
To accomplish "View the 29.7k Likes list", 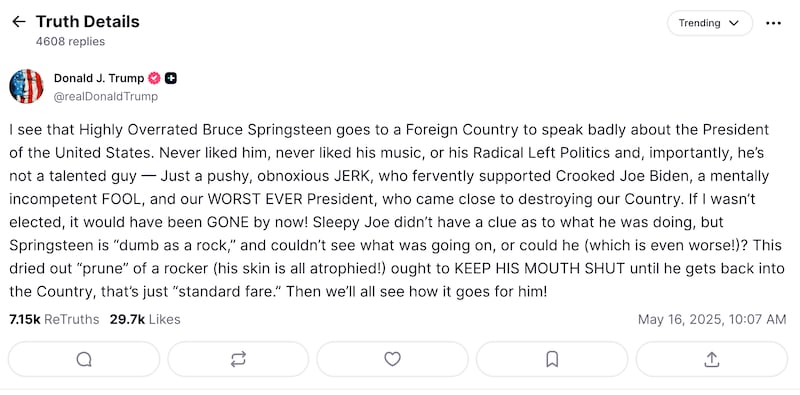I will pyautogui.click(x=145, y=319).
